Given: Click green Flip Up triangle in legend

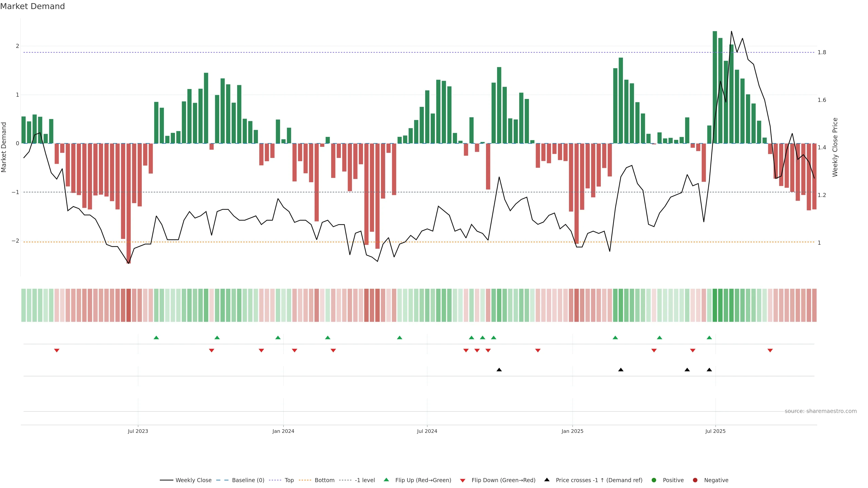Looking at the screenshot, I should (x=386, y=480).
